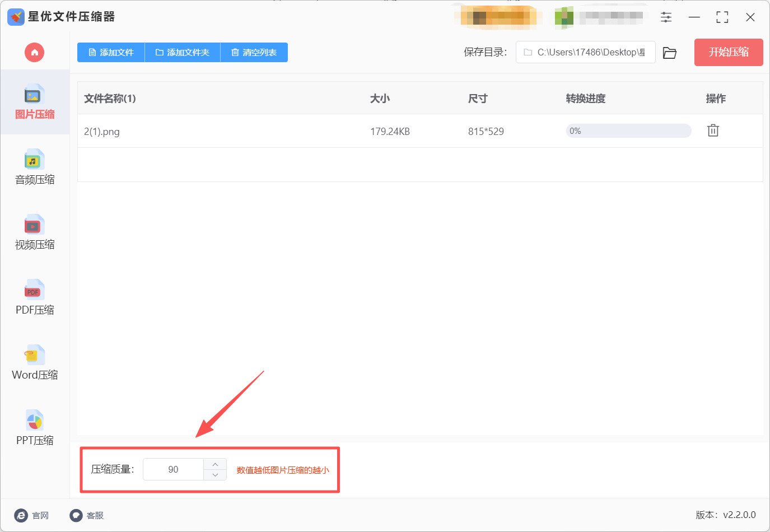Open 客服 customer service
Viewport: 770px width, 532px height.
tap(87, 515)
